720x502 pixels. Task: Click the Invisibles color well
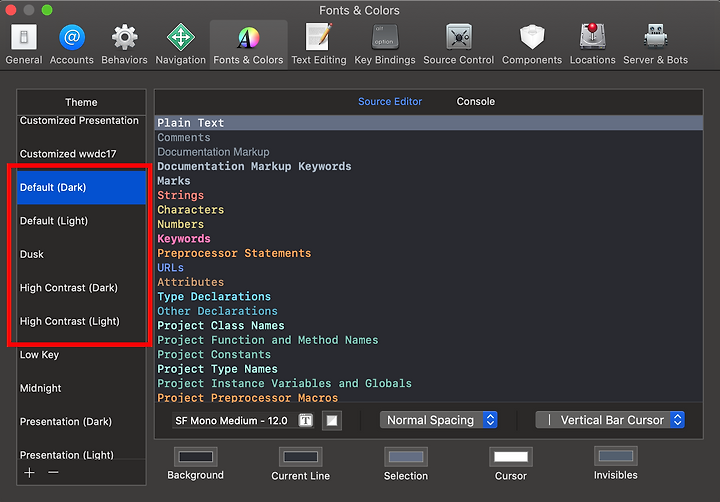pos(616,456)
